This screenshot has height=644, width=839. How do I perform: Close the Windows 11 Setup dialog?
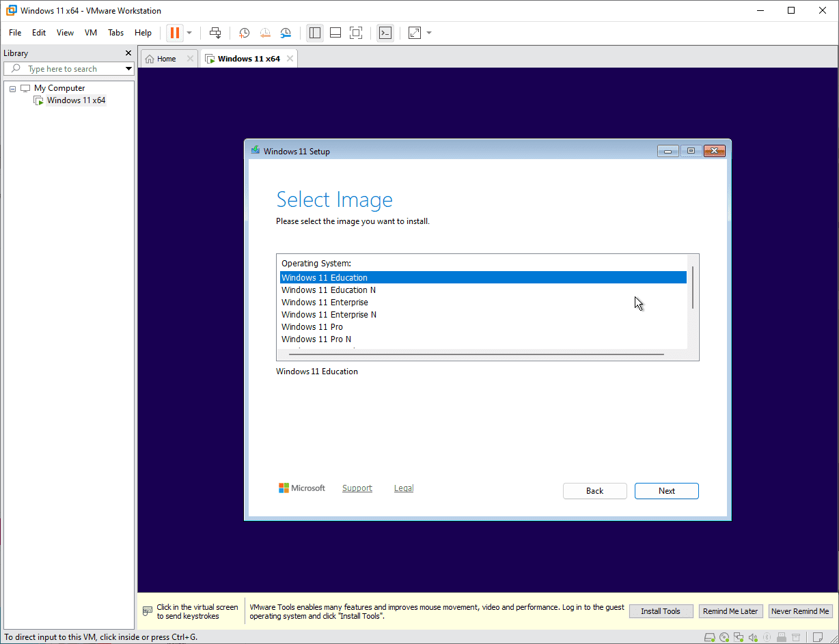[715, 151]
